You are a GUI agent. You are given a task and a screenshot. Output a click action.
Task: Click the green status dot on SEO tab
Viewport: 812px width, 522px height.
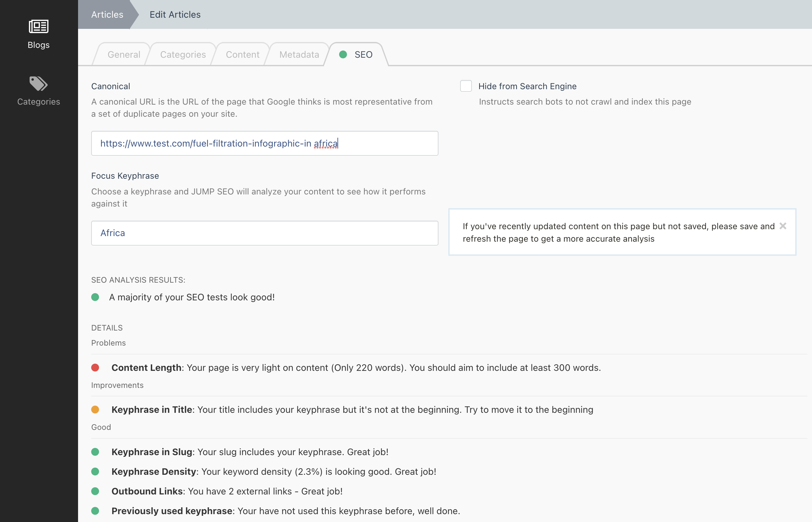(344, 54)
